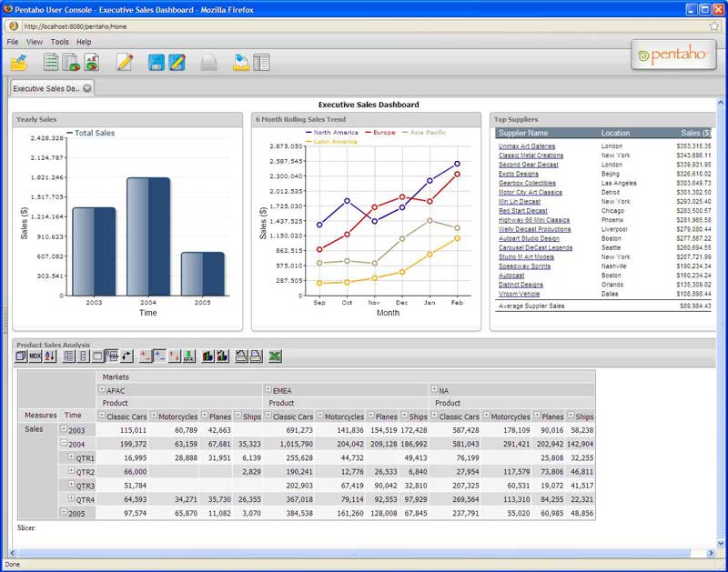The width and height of the screenshot is (728, 572).
Task: Click the Edit pencil icon in main toolbar
Action: point(125,62)
